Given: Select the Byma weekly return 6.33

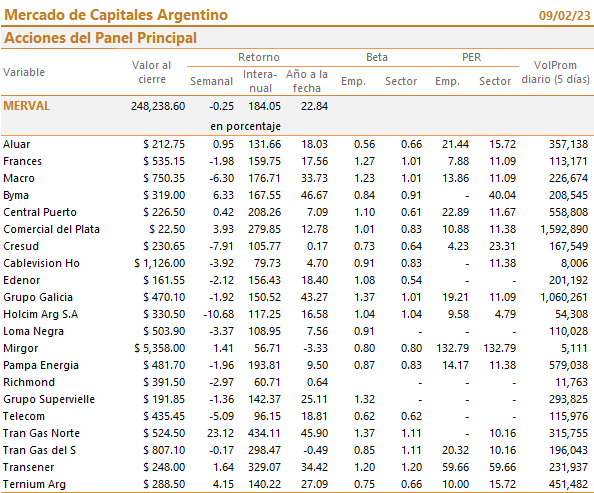Looking at the screenshot, I should (x=223, y=195).
